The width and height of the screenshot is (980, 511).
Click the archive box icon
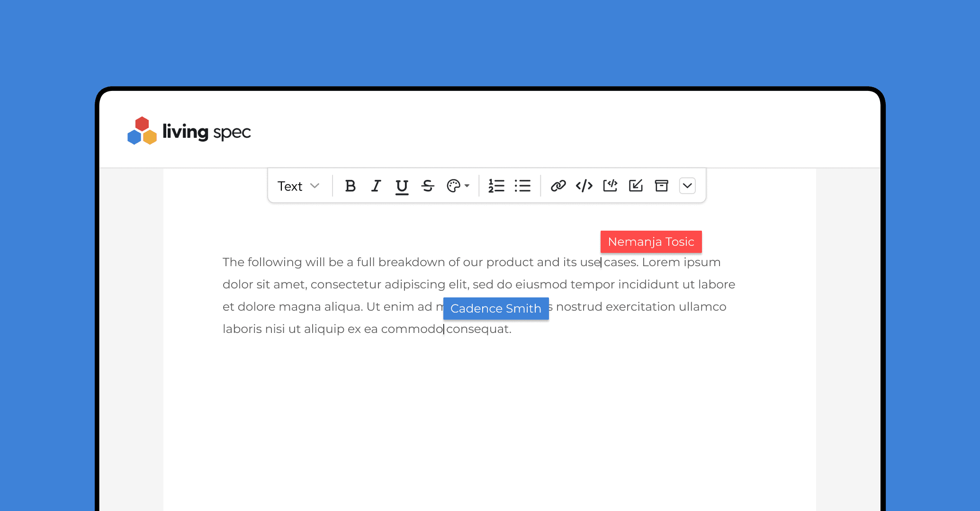tap(661, 186)
